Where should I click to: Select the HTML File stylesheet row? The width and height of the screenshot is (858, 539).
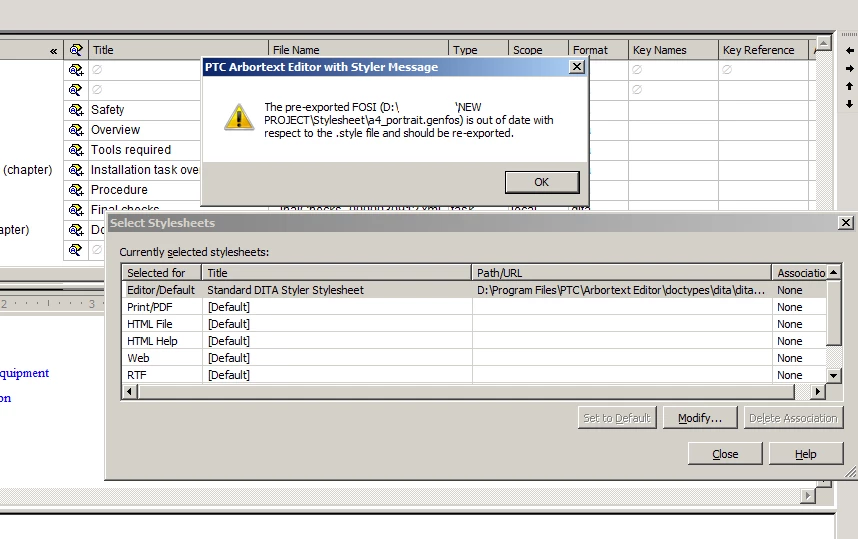pos(474,324)
